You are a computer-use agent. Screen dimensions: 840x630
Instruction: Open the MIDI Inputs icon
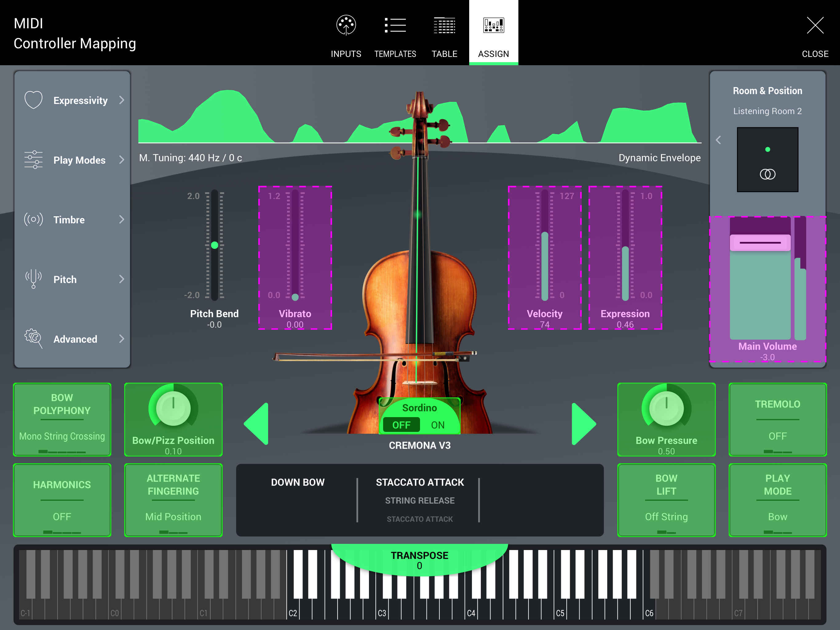coord(346,25)
